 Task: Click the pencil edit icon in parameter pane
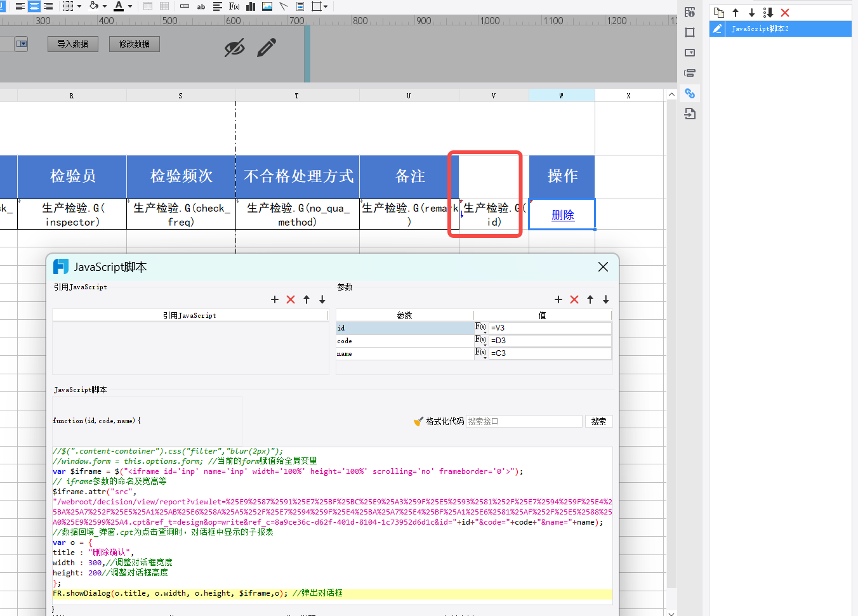[x=267, y=48]
